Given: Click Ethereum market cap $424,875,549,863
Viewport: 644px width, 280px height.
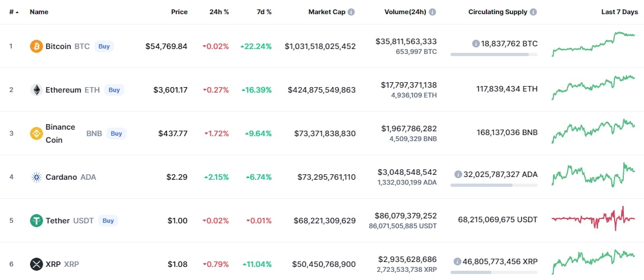Looking at the screenshot, I should pyautogui.click(x=322, y=90).
